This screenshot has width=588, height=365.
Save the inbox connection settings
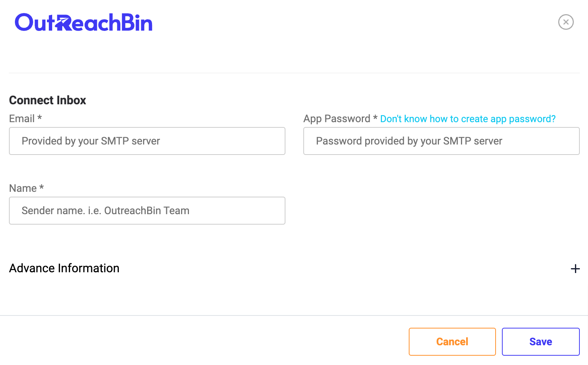(x=541, y=341)
